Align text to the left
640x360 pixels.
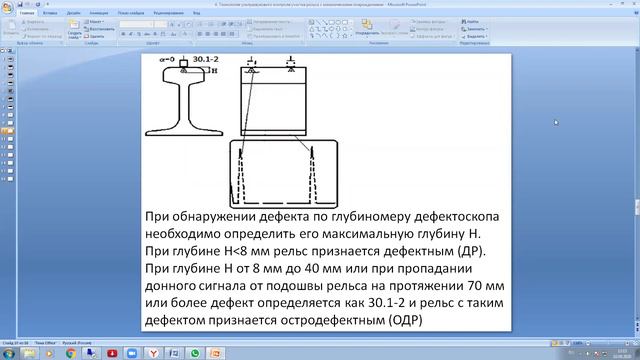200,34
